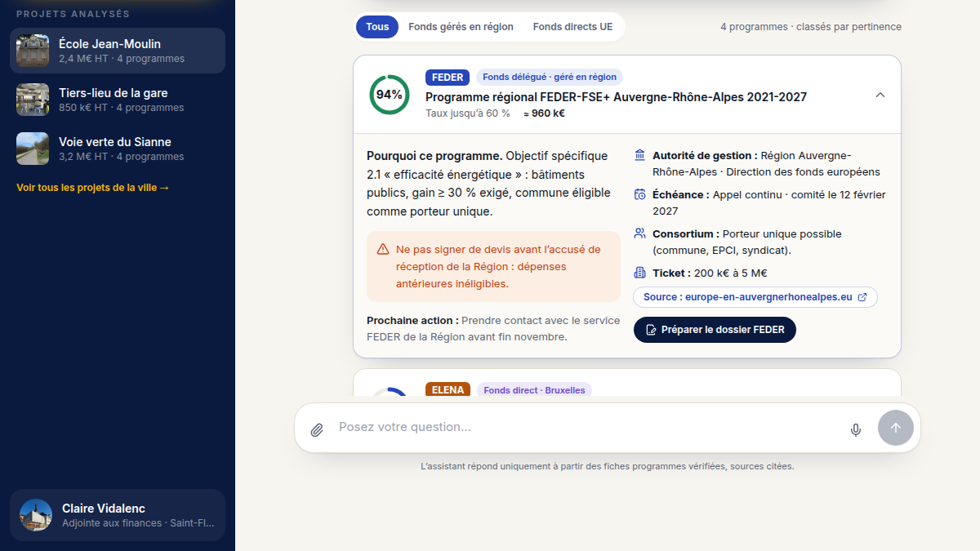The height and width of the screenshot is (551, 980).
Task: Click the 'Ticket : 200 k€ à 5 M€' text
Action: coord(710,273)
